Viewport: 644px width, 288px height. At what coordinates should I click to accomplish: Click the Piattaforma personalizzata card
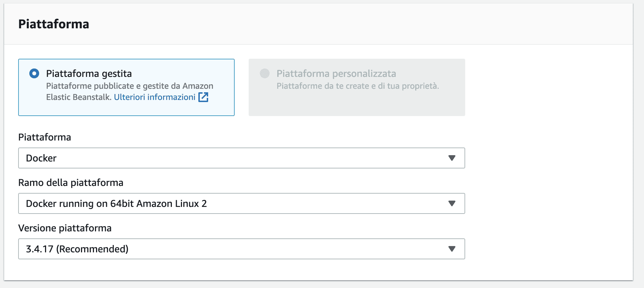click(356, 87)
